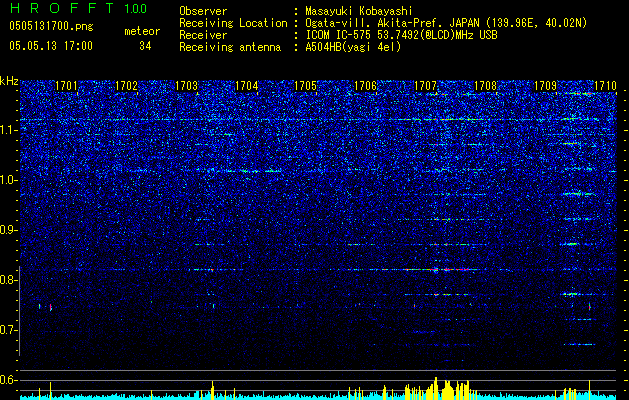Click the 'meteor' label

(x=142, y=31)
